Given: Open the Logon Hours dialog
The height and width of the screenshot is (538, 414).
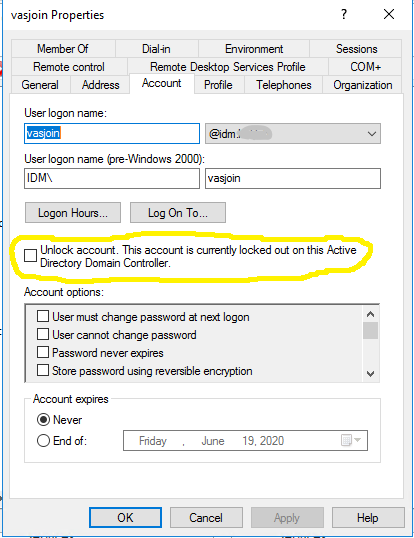Looking at the screenshot, I should click(73, 213).
